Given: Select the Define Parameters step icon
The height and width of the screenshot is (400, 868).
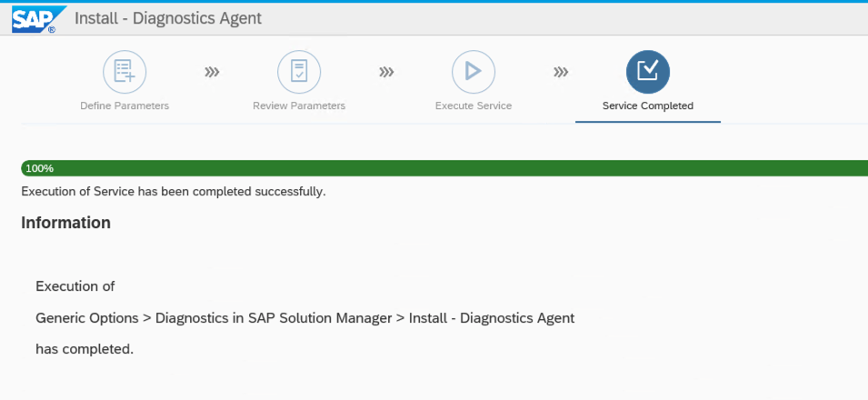Looking at the screenshot, I should point(125,72).
